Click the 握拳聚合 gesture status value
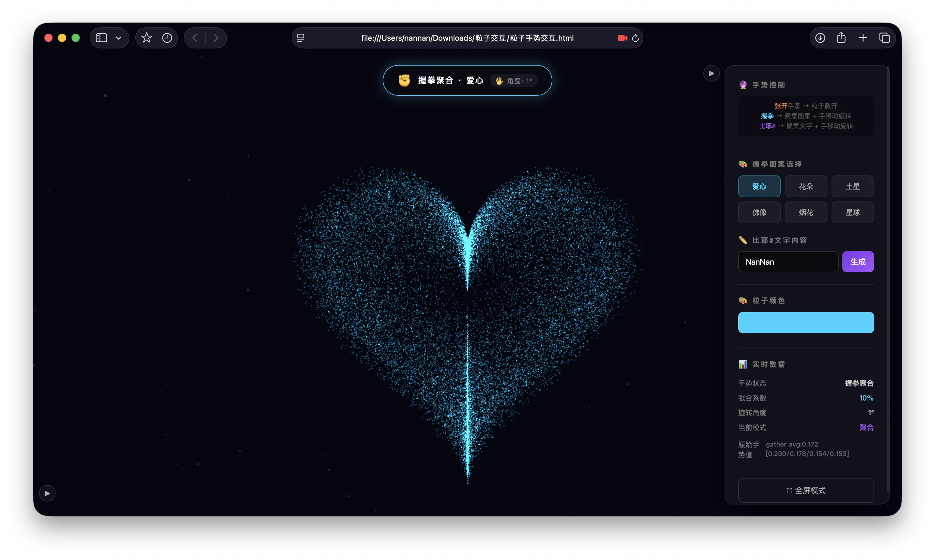Image resolution: width=935 pixels, height=560 pixels. 859,383
